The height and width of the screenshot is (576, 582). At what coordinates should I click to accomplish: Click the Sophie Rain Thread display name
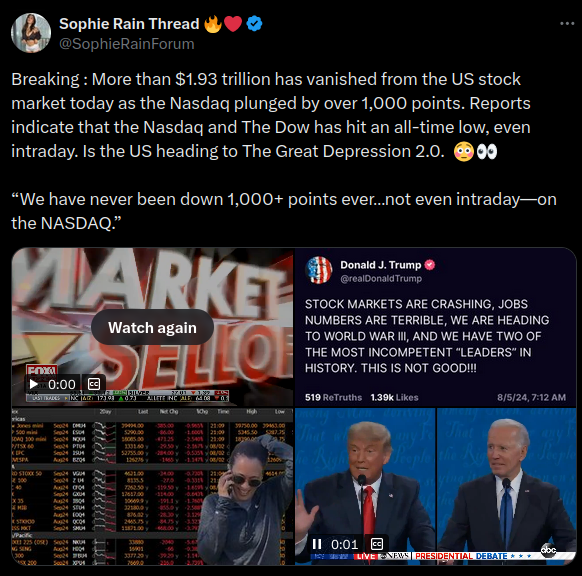point(129,24)
